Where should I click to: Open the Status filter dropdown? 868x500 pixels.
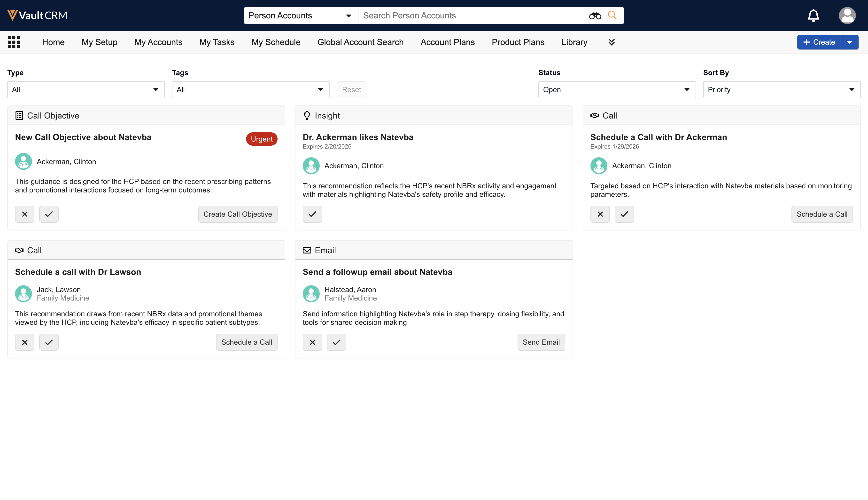point(617,90)
